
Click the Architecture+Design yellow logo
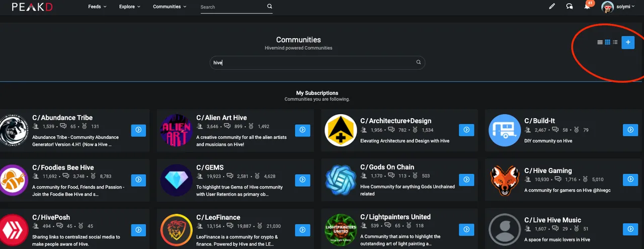340,130
